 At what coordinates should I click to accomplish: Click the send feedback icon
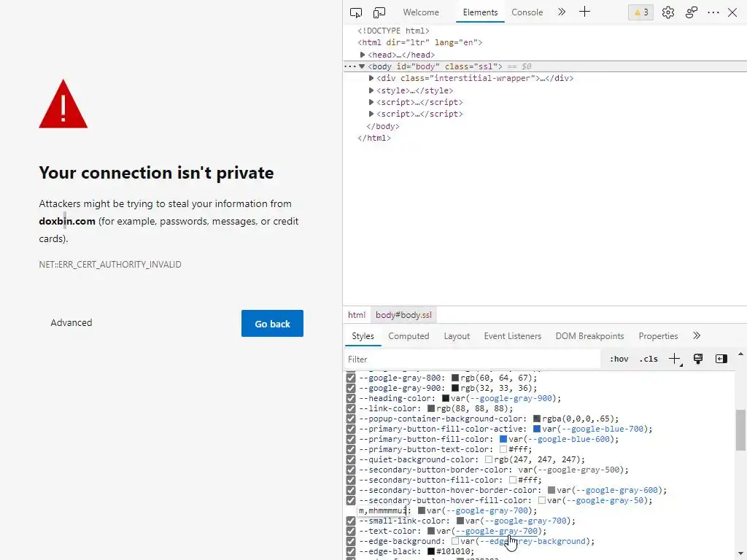tap(692, 13)
